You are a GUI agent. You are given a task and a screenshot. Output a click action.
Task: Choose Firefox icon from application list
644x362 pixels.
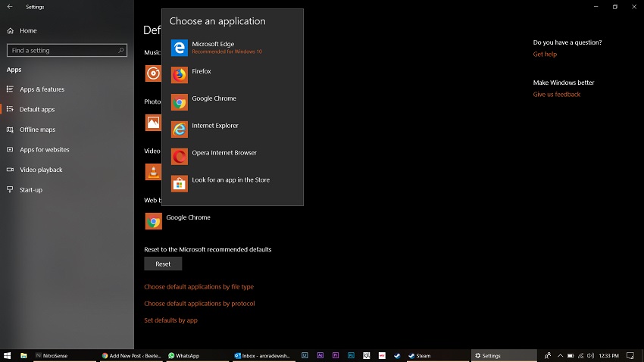[x=179, y=75]
